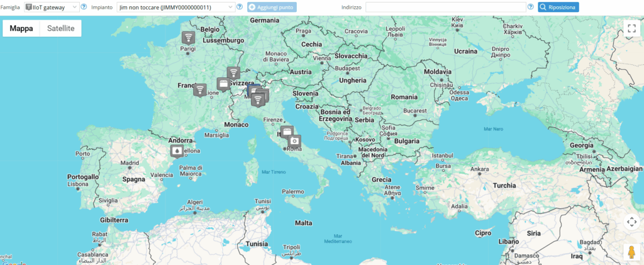Click the Ucraina country label

(x=466, y=52)
